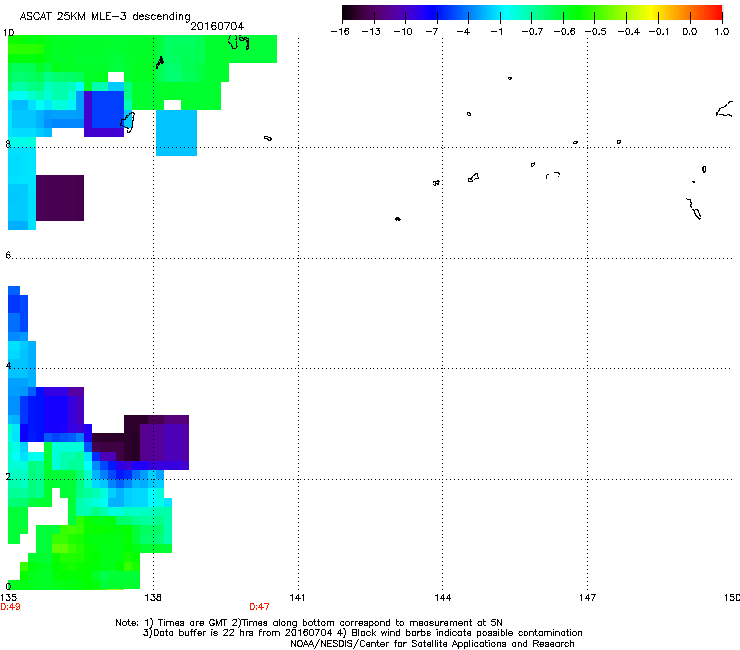Screen dimensions: 740x650
Task: Click the color bar gradient legend
Action: (532, 13)
